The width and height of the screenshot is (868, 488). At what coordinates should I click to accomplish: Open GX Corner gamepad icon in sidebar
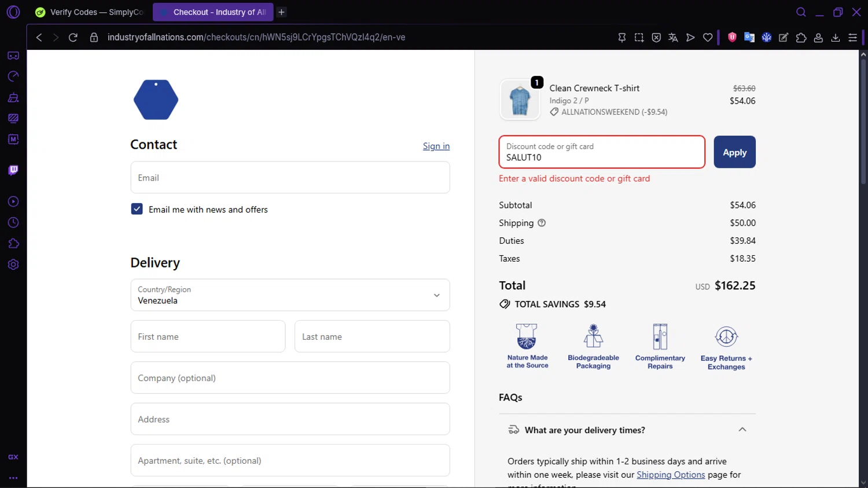click(13, 56)
